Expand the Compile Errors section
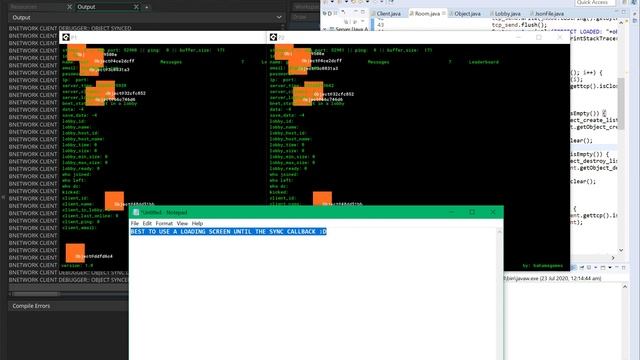This screenshot has width=640, height=360. [x=31, y=306]
